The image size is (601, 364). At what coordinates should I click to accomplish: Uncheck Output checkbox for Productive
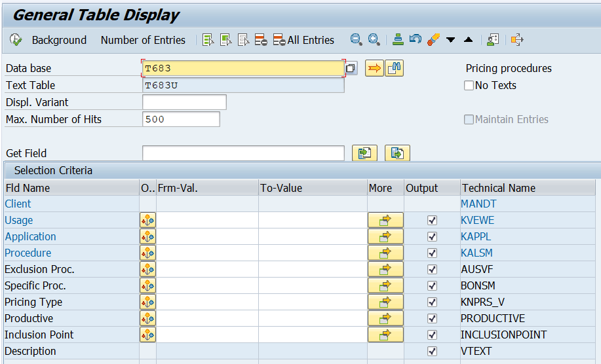point(432,318)
